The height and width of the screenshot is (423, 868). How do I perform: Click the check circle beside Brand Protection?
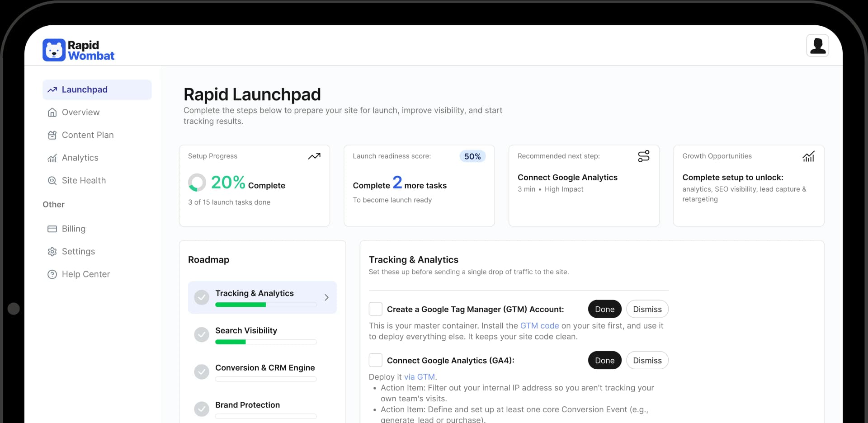(202, 409)
